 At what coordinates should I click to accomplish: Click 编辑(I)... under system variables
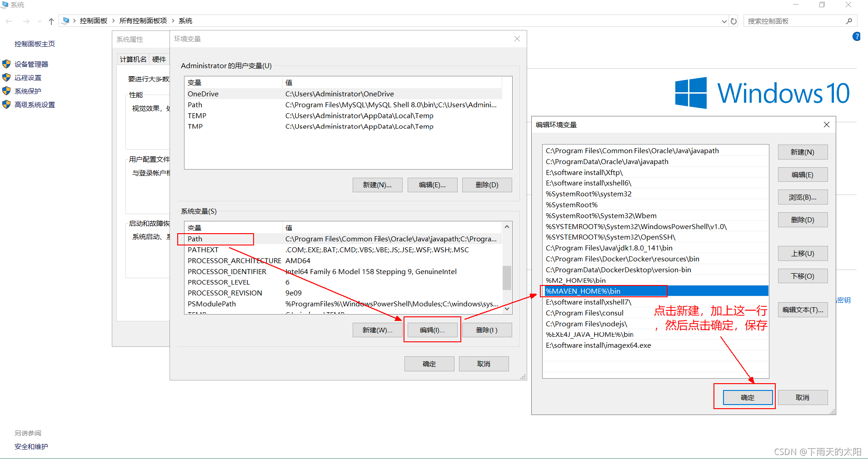point(432,330)
